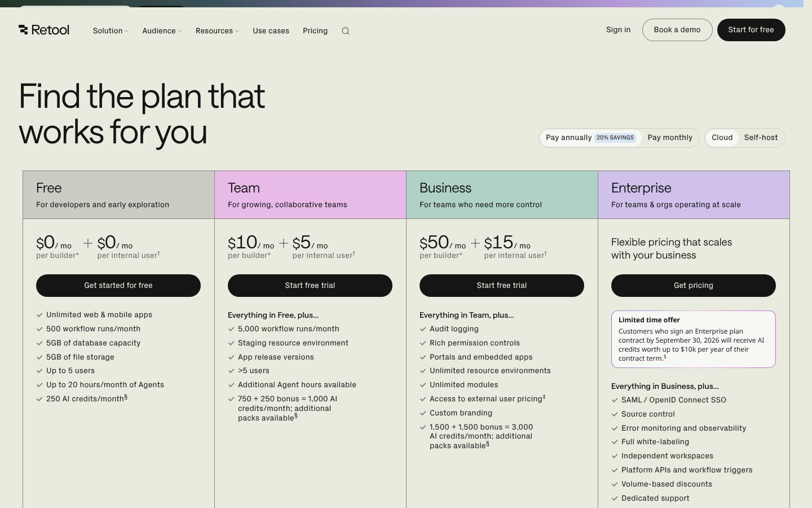
Task: Switch to Self-host option
Action: pyautogui.click(x=761, y=138)
